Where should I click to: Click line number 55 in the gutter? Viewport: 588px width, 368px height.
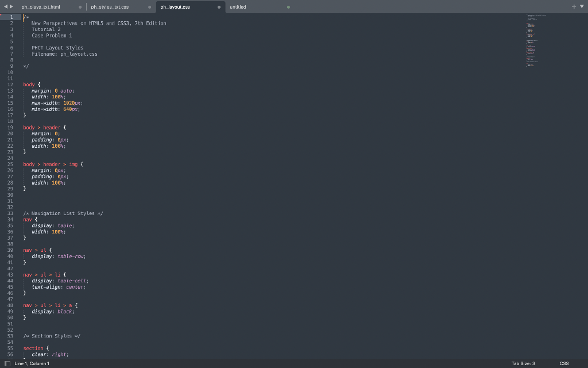coord(10,348)
